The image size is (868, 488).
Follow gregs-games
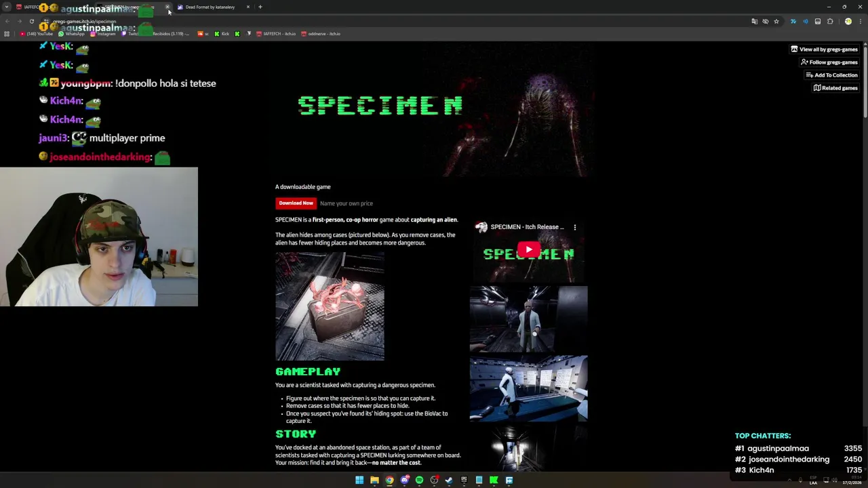(x=829, y=62)
